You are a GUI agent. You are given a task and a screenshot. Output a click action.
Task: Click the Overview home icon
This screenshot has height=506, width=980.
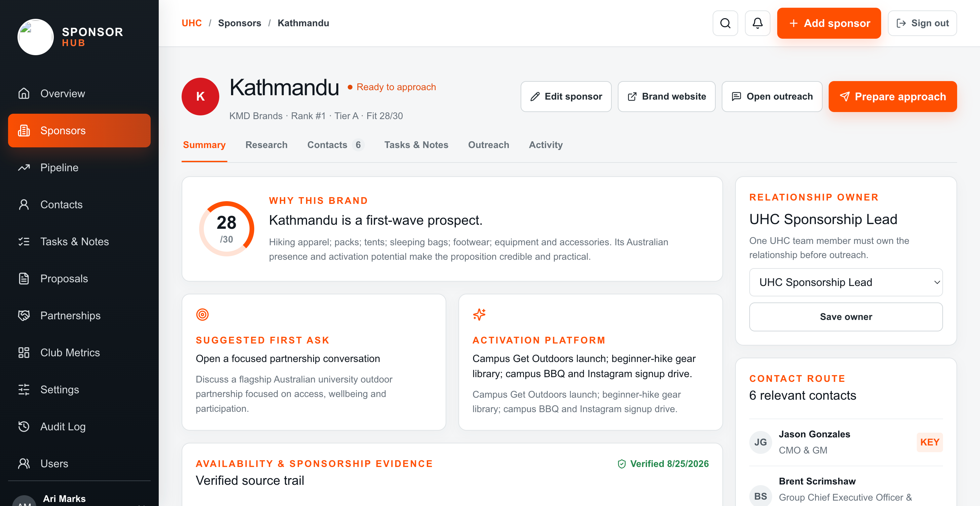(24, 94)
